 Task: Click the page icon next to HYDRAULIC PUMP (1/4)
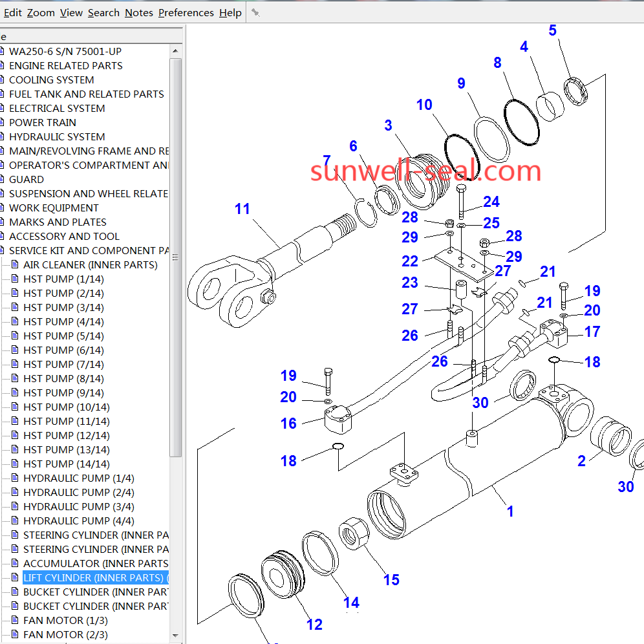(16, 478)
